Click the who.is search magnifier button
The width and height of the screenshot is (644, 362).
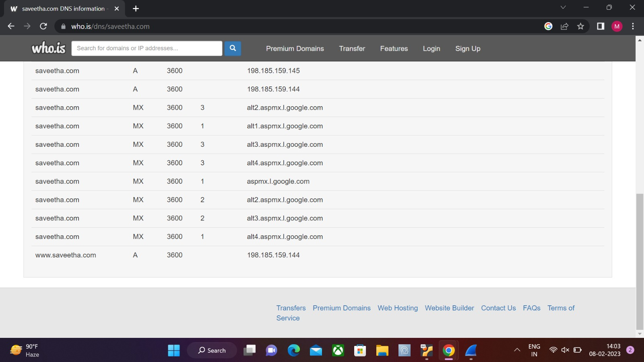[x=232, y=48]
